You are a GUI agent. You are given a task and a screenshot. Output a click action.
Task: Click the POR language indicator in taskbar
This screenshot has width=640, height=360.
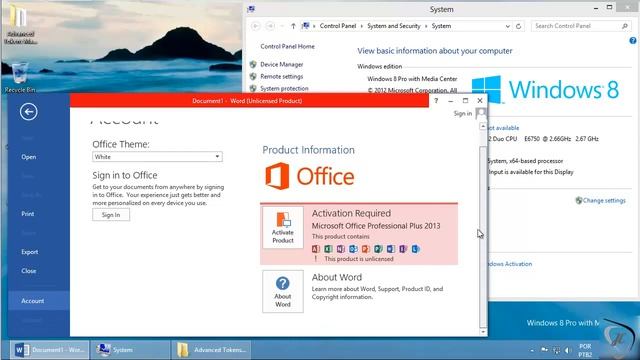tap(585, 347)
